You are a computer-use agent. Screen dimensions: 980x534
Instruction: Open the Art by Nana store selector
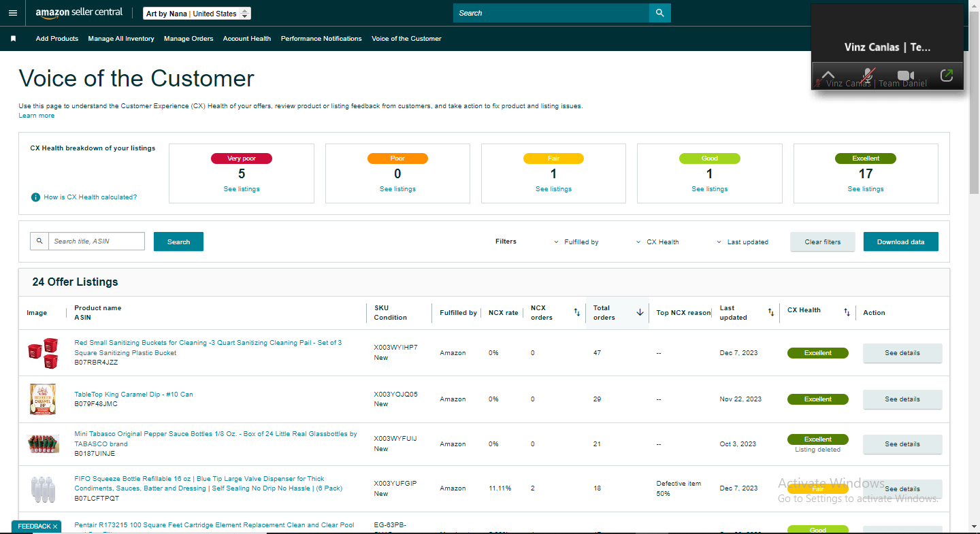point(197,14)
